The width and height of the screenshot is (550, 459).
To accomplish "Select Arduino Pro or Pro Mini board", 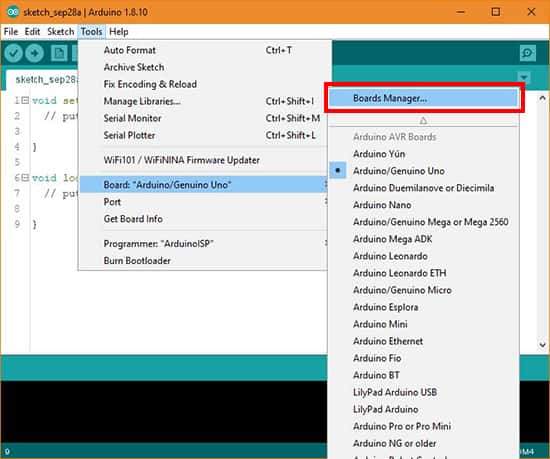I will (423, 426).
